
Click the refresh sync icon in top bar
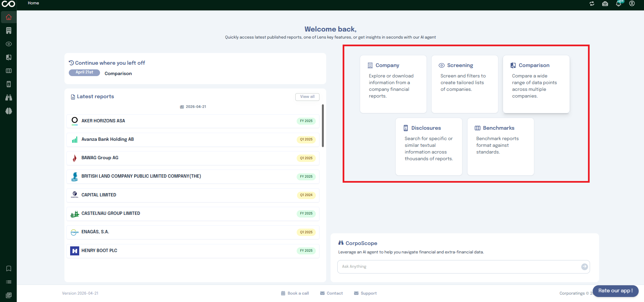pyautogui.click(x=592, y=4)
